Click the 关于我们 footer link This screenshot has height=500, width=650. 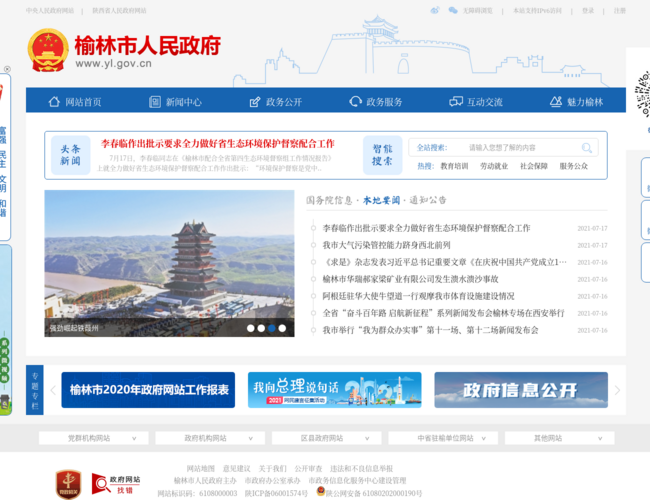(x=272, y=469)
